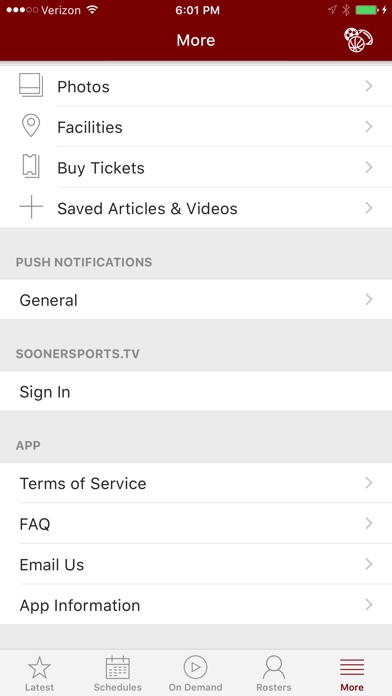
Task: Click the plus icon for Saved Articles
Action: (31, 207)
